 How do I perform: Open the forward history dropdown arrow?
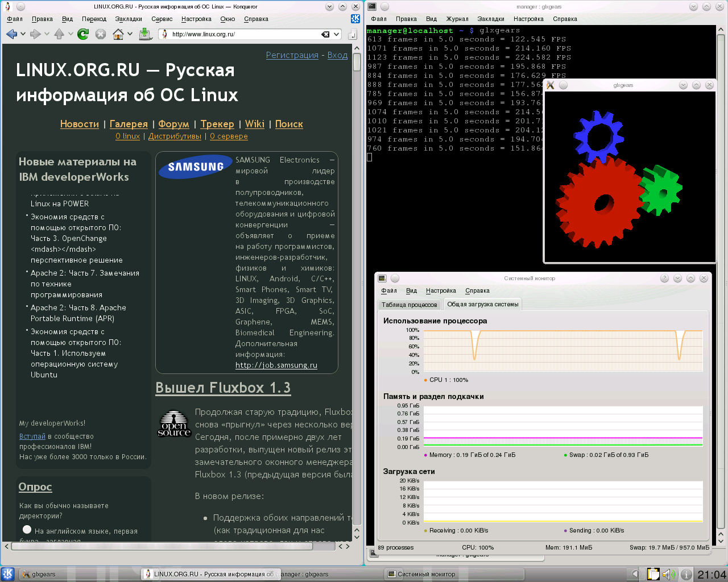tap(47, 34)
